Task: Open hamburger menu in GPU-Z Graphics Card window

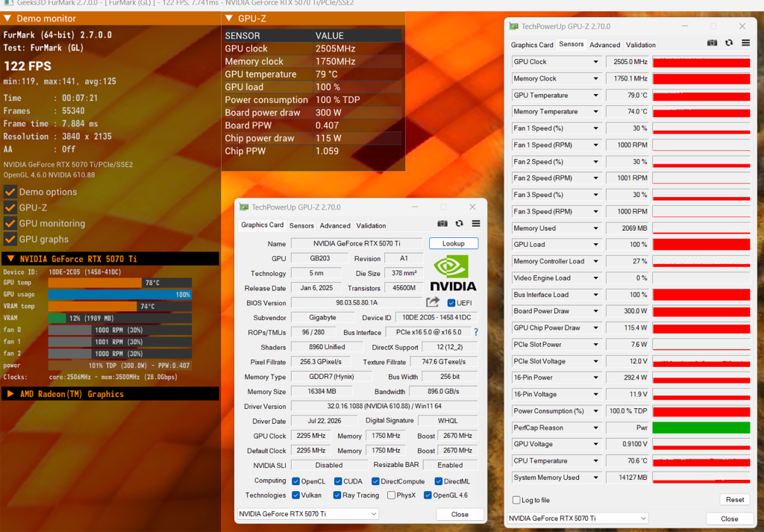Action: [476, 224]
